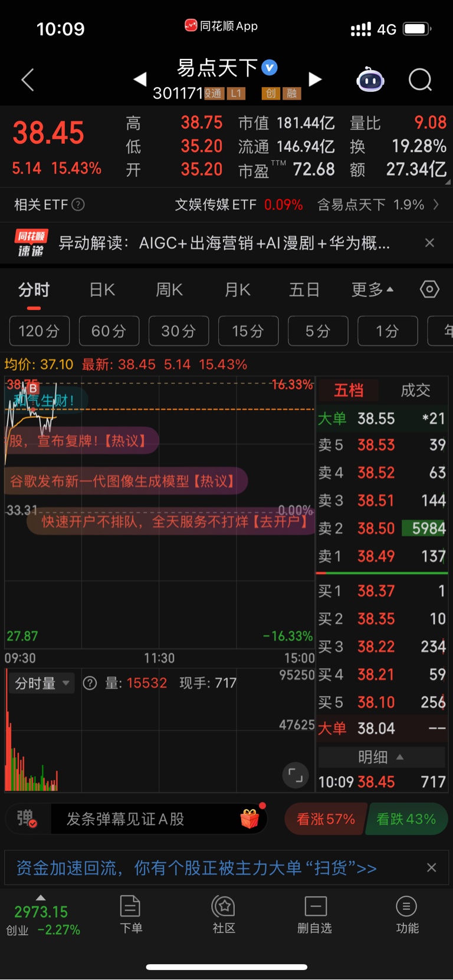
Task: Vote 看涨 57% bullish
Action: point(326,819)
